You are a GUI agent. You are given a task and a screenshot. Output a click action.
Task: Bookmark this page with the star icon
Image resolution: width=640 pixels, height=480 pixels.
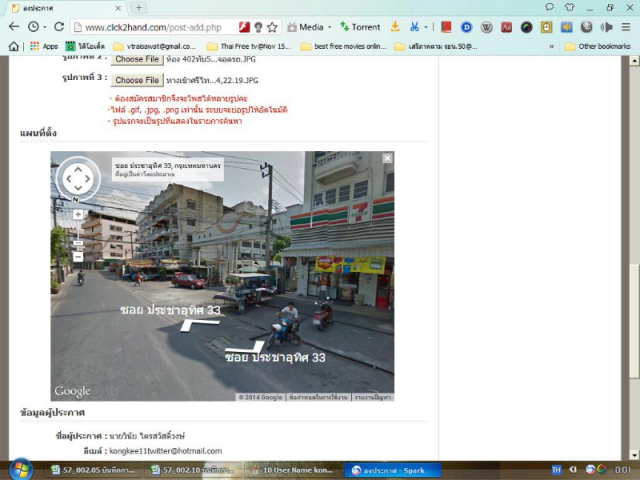point(272,27)
